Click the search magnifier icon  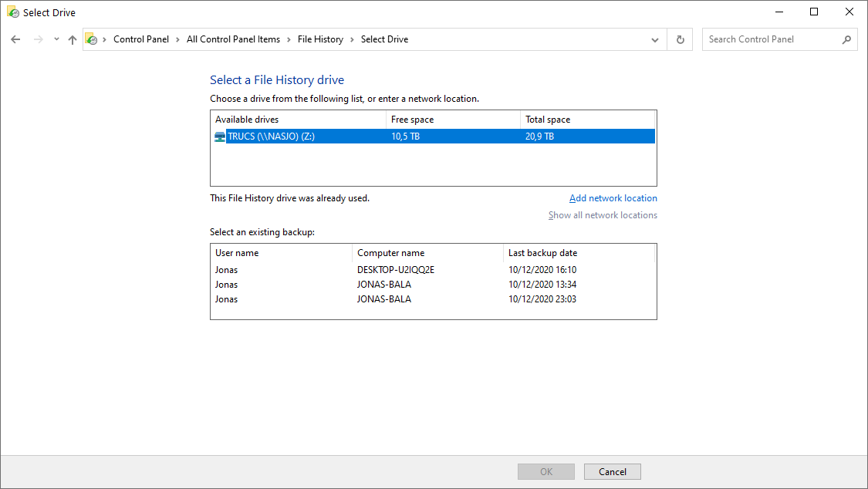click(x=846, y=39)
